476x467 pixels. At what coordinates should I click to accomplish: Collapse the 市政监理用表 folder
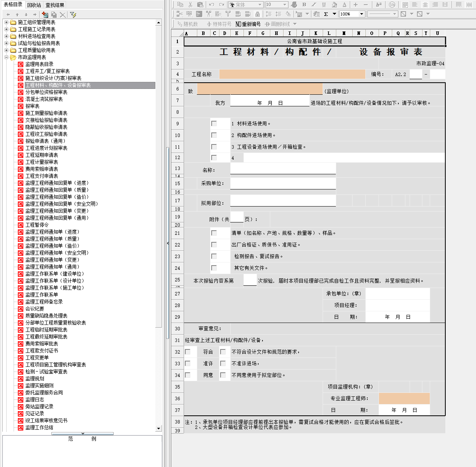(6, 57)
